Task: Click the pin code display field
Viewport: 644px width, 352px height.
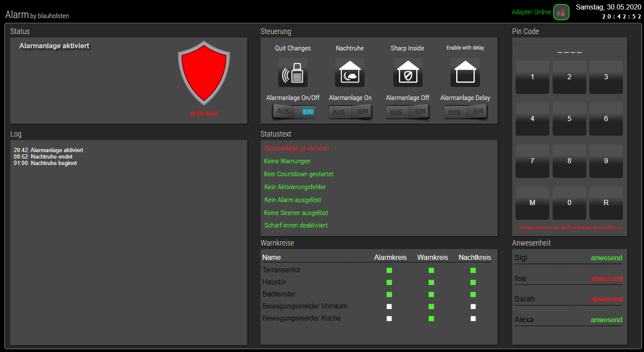Action: pyautogui.click(x=569, y=50)
